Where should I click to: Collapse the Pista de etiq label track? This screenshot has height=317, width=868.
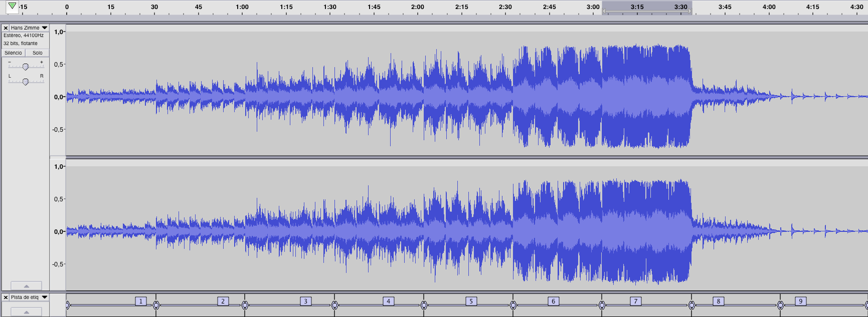[x=26, y=312]
